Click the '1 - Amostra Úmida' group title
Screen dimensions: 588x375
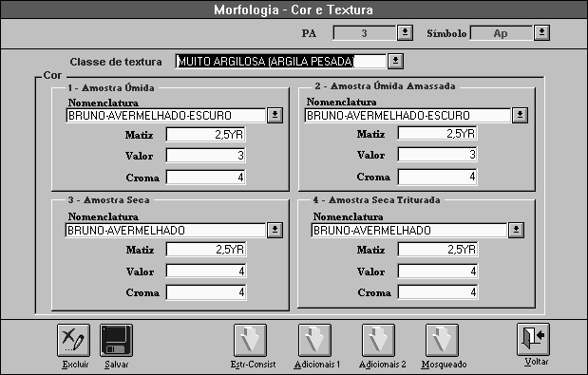(111, 88)
